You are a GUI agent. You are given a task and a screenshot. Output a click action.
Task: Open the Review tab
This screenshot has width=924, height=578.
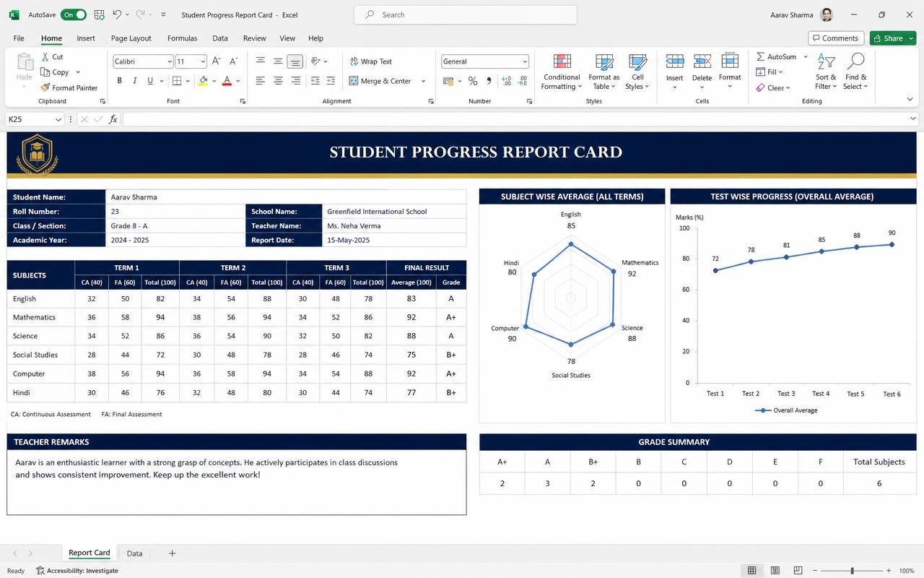point(254,38)
